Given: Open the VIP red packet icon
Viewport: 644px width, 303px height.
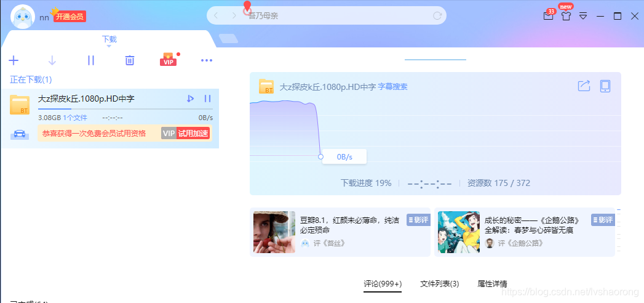Looking at the screenshot, I should [168, 60].
